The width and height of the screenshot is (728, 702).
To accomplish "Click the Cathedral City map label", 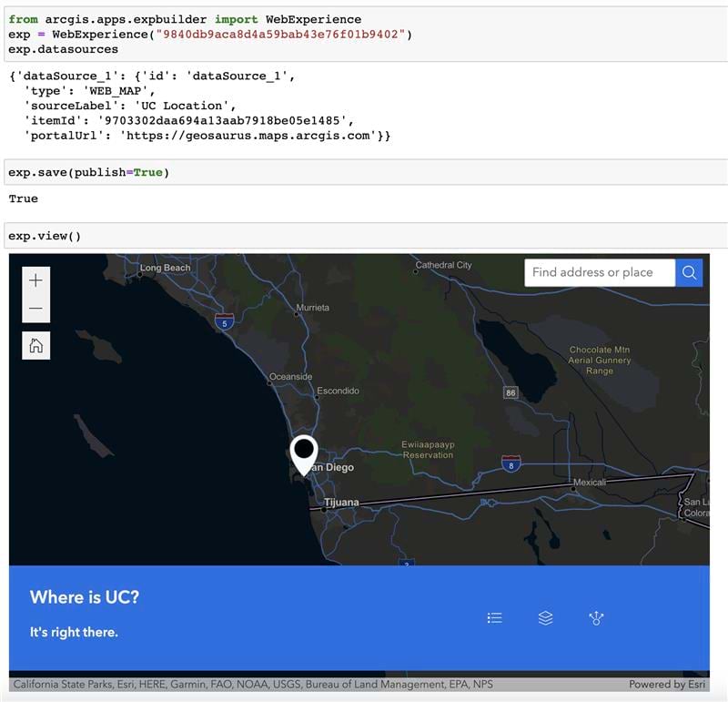I will 443,265.
